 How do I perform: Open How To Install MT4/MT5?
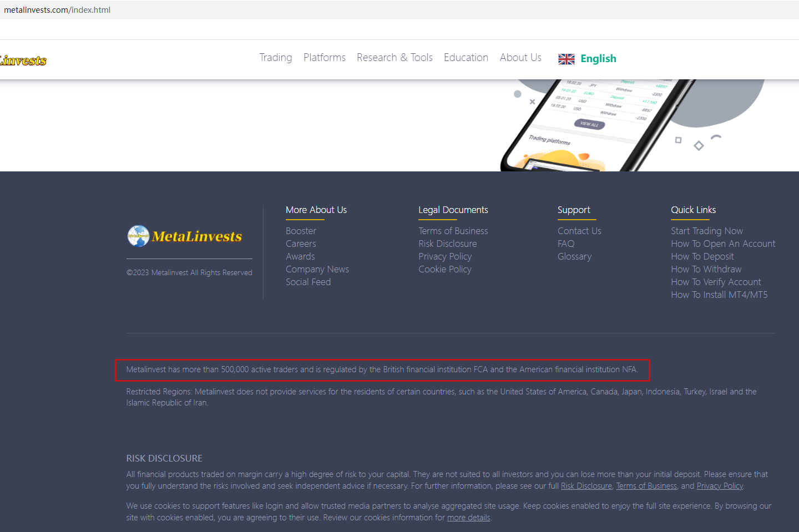point(719,295)
